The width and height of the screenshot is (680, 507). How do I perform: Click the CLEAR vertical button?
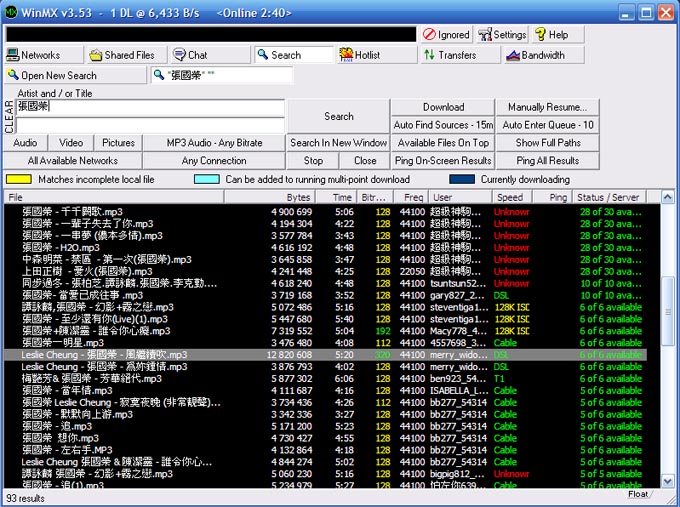point(9,116)
